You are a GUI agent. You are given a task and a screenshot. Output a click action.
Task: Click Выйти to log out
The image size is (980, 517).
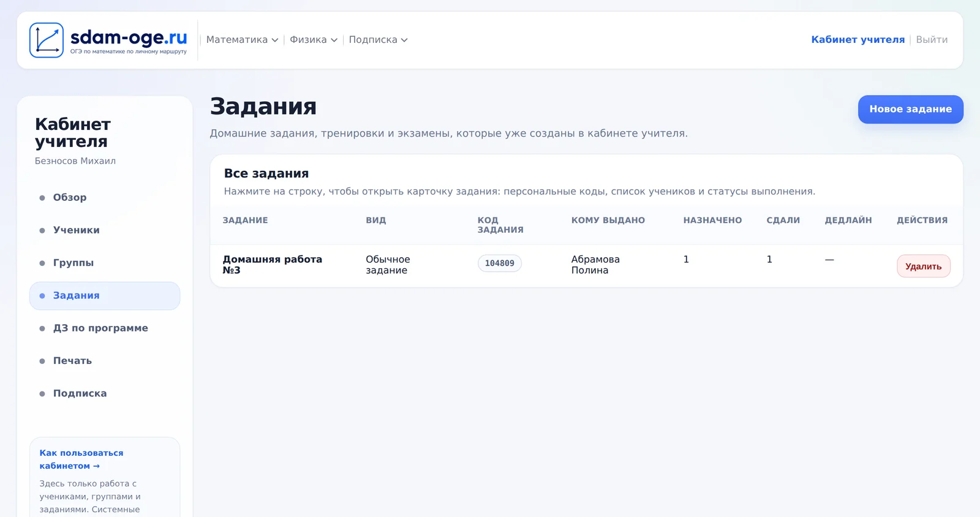click(x=932, y=40)
